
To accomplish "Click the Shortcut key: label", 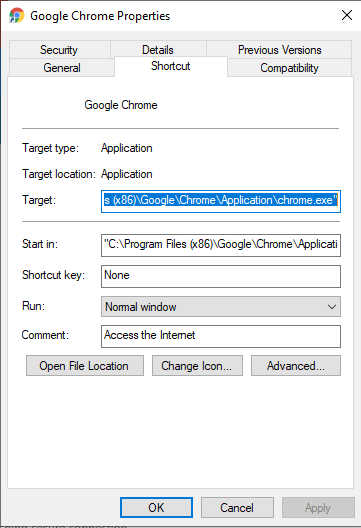I will point(54,275).
